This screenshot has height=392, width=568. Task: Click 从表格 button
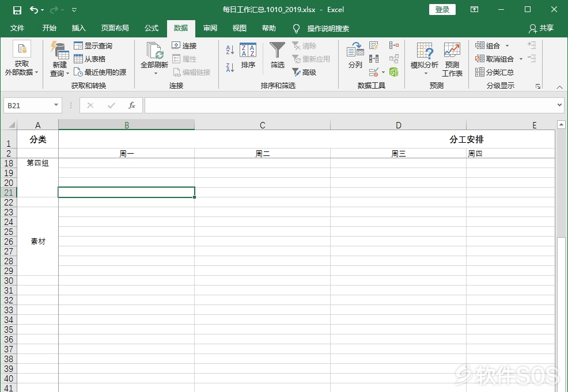89,59
